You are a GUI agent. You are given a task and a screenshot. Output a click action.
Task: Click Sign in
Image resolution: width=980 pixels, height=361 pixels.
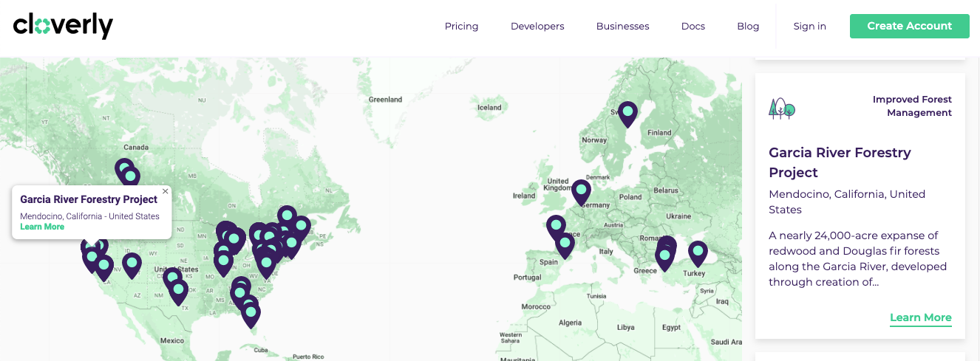pyautogui.click(x=809, y=26)
